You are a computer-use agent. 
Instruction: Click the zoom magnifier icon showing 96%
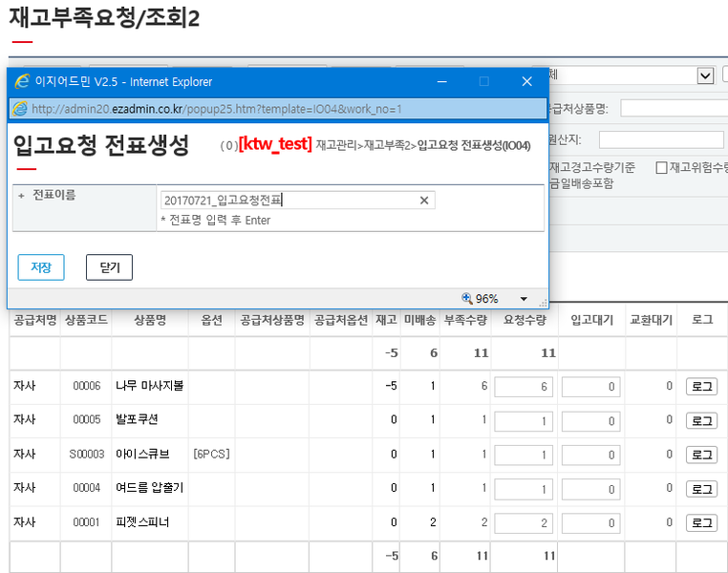[466, 298]
